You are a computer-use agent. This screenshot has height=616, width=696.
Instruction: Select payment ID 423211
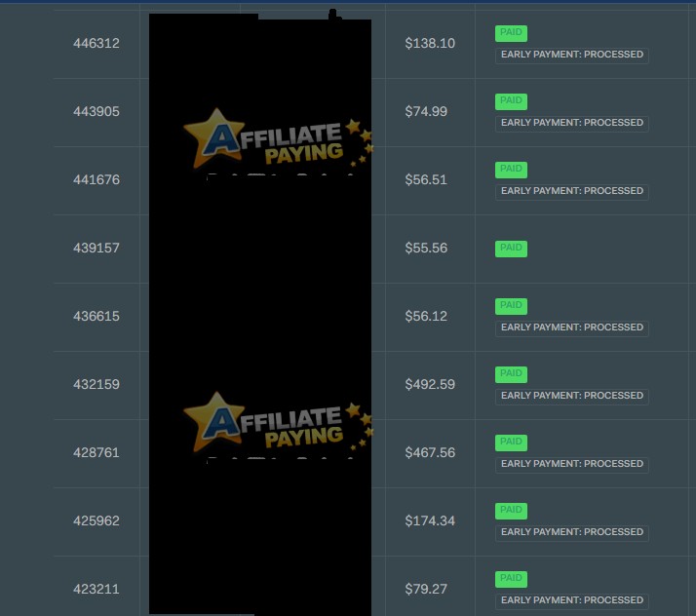(x=97, y=590)
